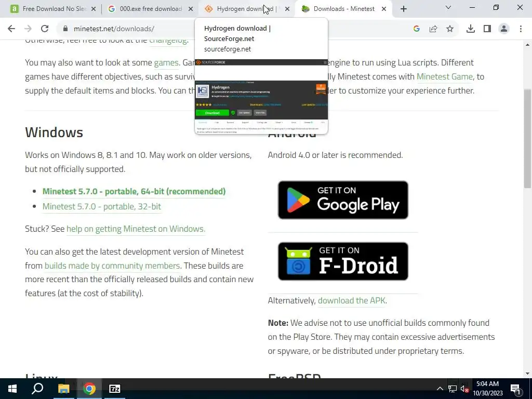
Task: Close the 000.exe free download tab
Action: pos(191,9)
